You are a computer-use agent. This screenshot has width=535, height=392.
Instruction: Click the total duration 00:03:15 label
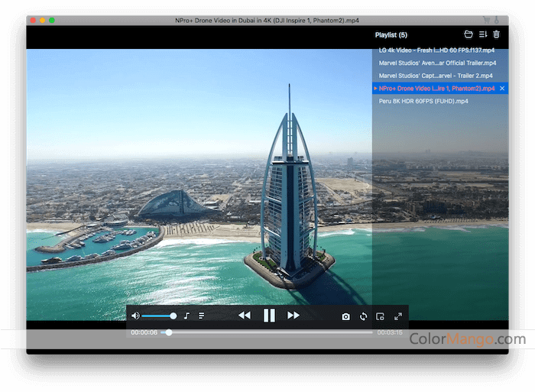point(390,332)
